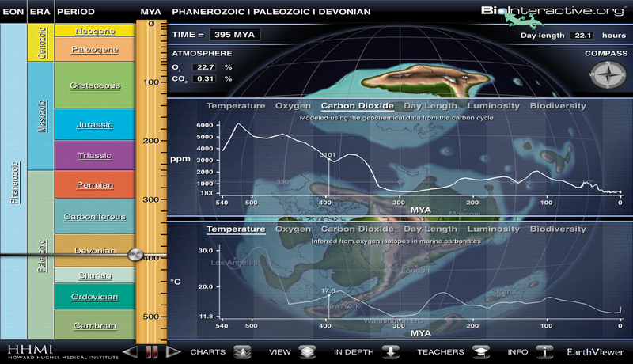
Task: Select the Cenozoic era
Action: [x=40, y=43]
